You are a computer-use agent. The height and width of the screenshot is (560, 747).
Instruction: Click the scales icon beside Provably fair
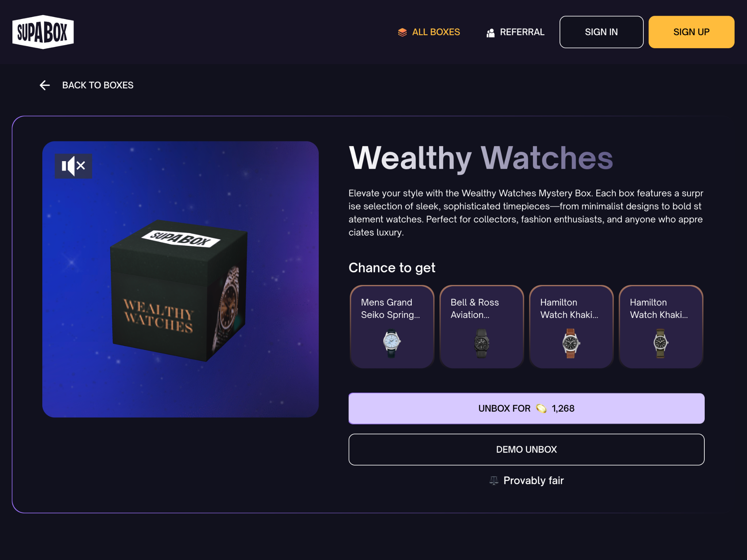494,481
